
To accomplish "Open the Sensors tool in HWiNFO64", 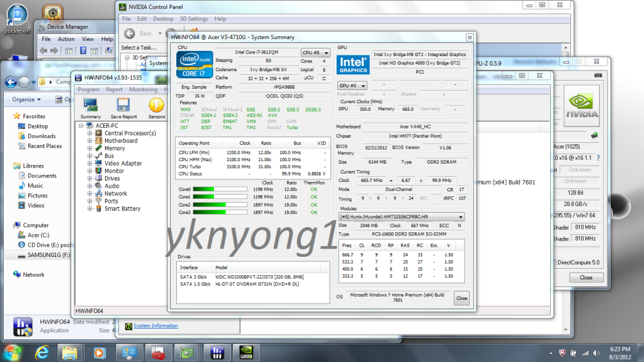I will coord(157,108).
